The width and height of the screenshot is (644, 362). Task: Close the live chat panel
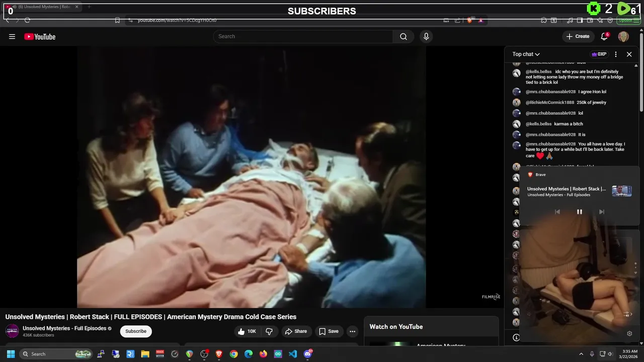coord(629,54)
